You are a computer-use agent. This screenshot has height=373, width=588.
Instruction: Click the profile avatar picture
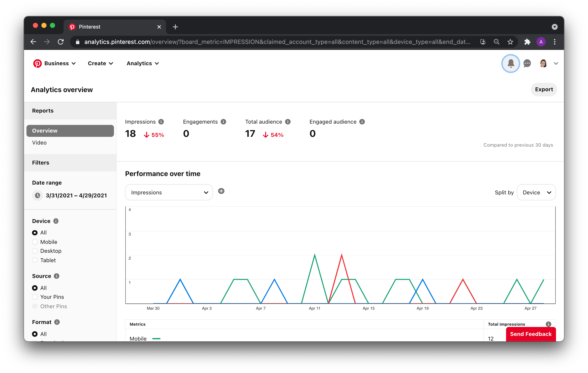[543, 64]
